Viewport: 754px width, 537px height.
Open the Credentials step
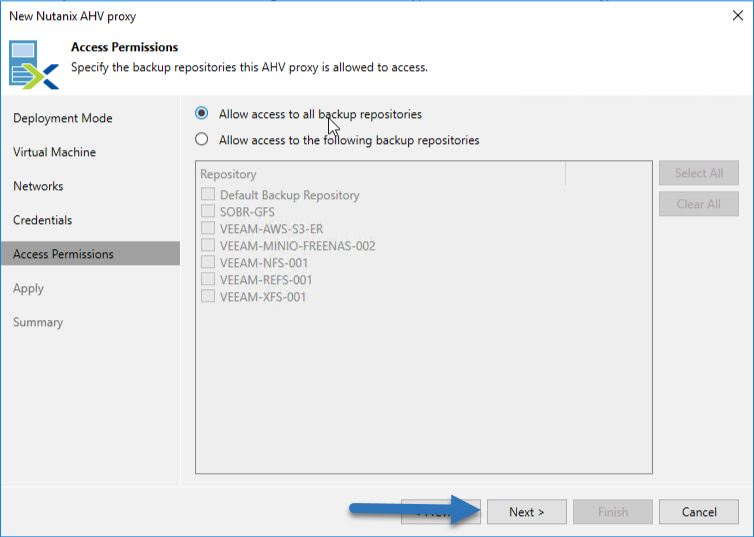[x=42, y=220]
